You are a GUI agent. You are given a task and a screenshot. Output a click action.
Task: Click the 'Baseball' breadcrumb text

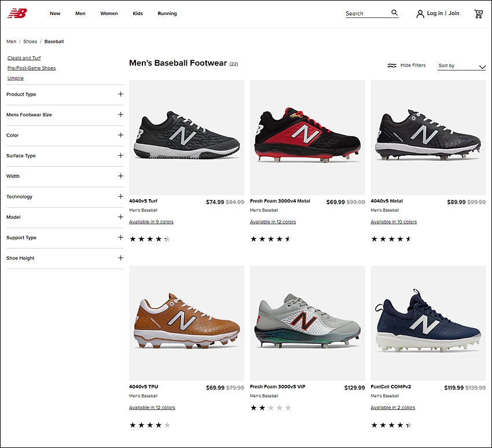(x=54, y=42)
